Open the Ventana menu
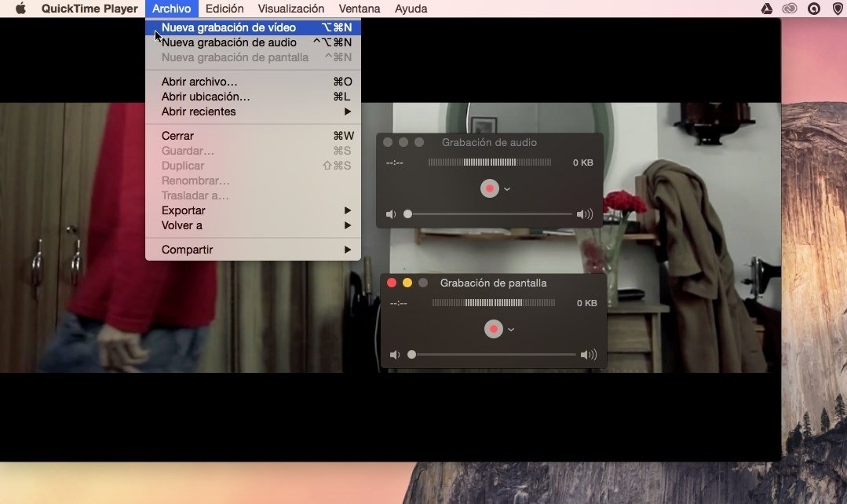This screenshot has height=504, width=847. [360, 9]
